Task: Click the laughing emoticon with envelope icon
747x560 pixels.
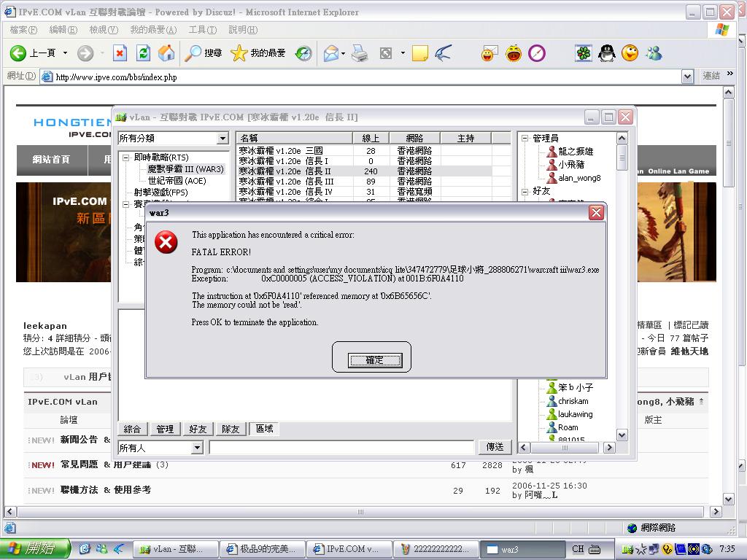Action: click(489, 52)
